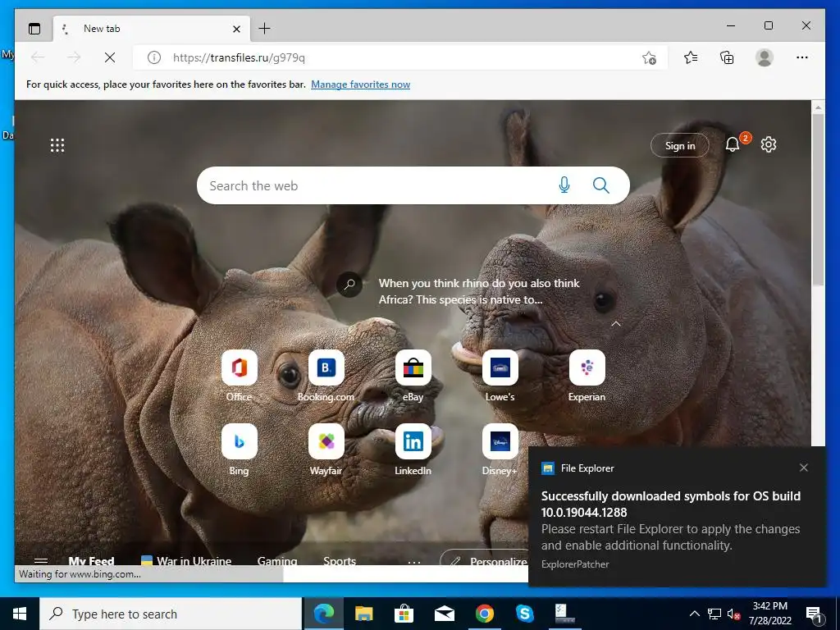Open the Action Center notifications icon
This screenshot has width=840, height=630.
point(815,614)
